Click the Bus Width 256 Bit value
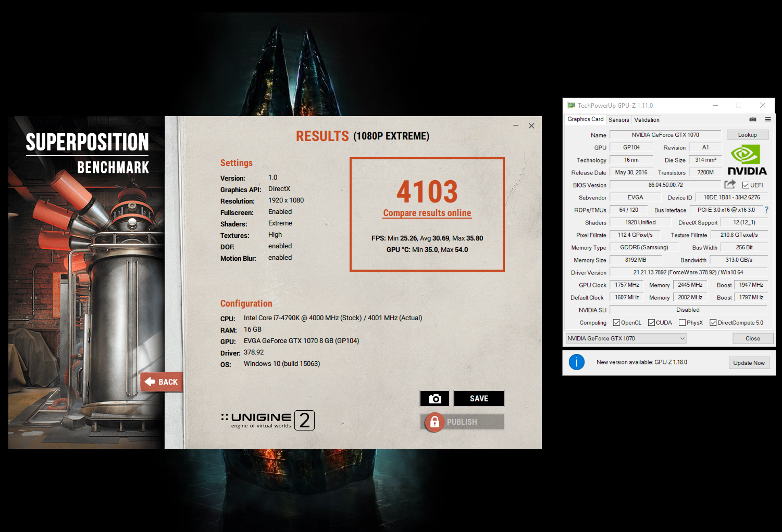Image resolution: width=782 pixels, height=532 pixels. 744,247
